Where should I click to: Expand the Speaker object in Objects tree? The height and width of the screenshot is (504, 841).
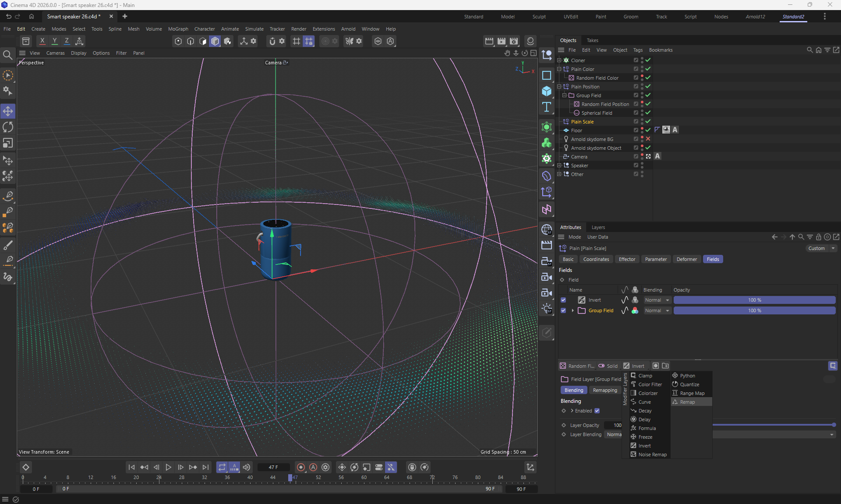click(559, 166)
